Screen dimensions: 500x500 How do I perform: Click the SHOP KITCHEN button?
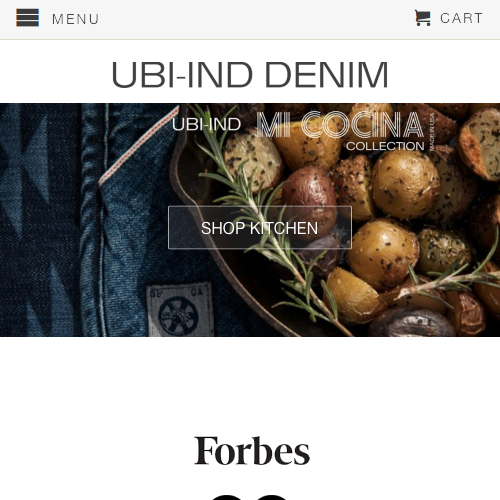click(260, 228)
